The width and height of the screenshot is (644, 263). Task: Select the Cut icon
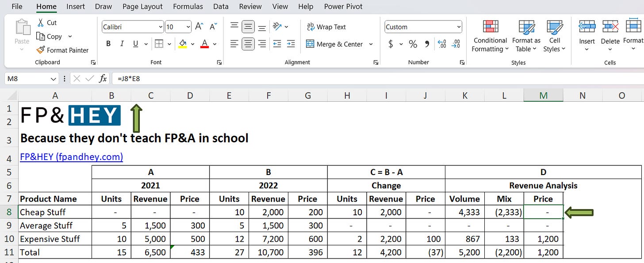click(41, 22)
